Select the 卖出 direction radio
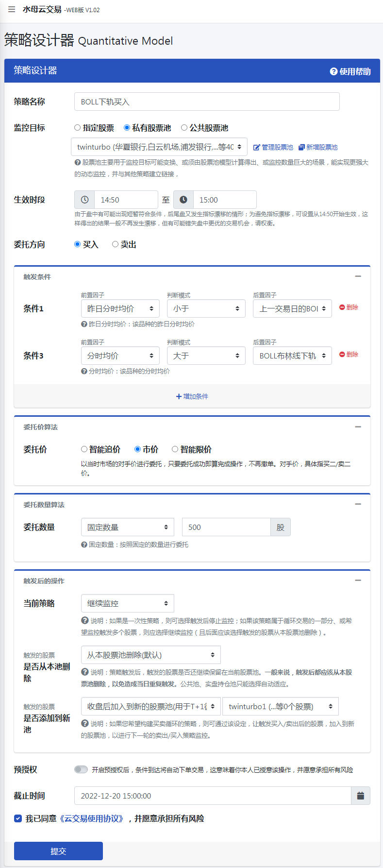This screenshot has width=383, height=868. tap(115, 244)
